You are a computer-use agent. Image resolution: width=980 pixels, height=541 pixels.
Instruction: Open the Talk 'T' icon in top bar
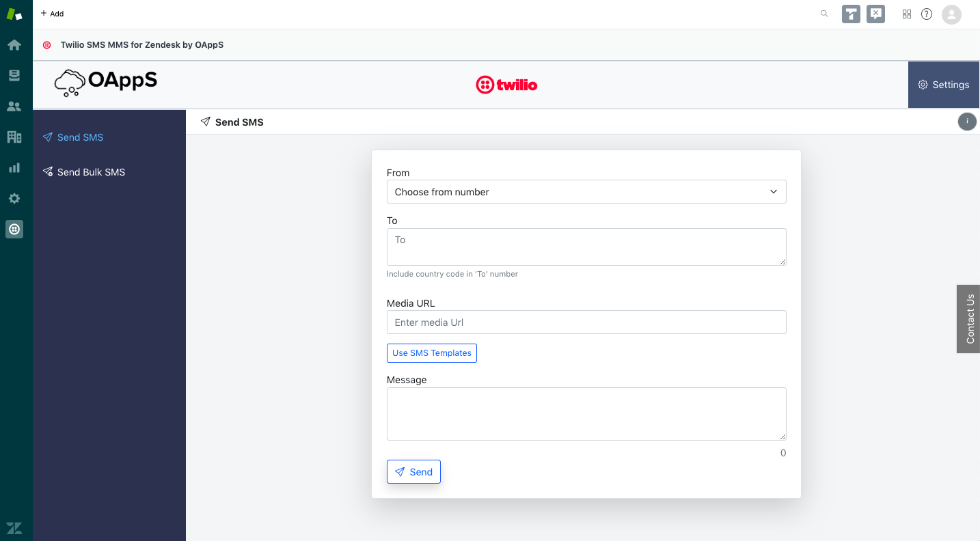pos(851,14)
